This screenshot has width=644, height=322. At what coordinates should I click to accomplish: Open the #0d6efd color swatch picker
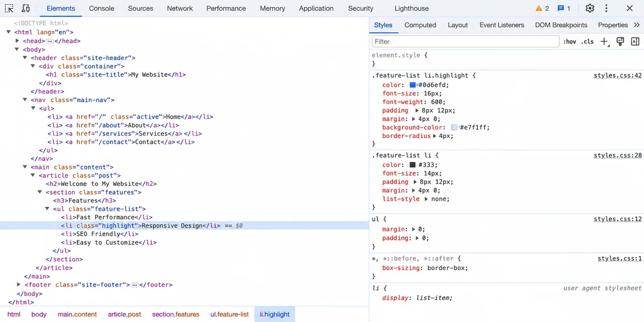click(x=413, y=85)
